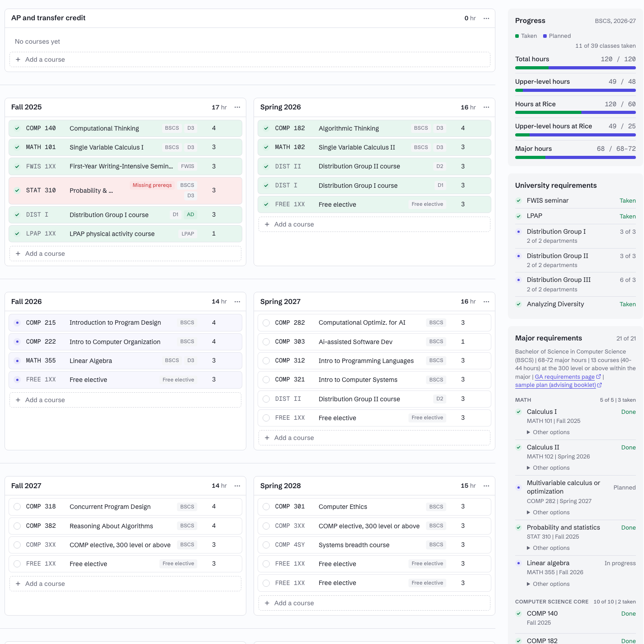The width and height of the screenshot is (644, 644).
Task: Click the green check next to Probability and statistics
Action: (518, 528)
